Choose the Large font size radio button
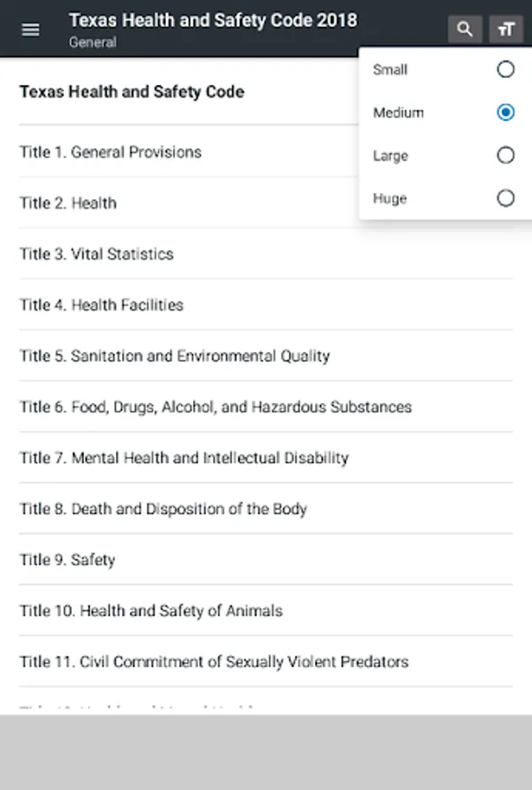Screen dimensions: 532x790 pos(505,155)
